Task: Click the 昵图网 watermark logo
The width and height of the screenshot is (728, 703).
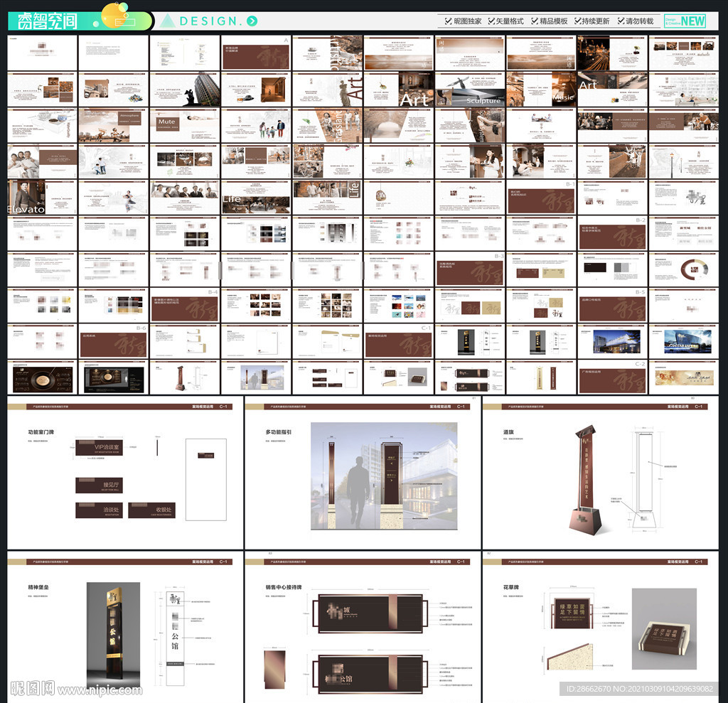Action: click(32, 688)
